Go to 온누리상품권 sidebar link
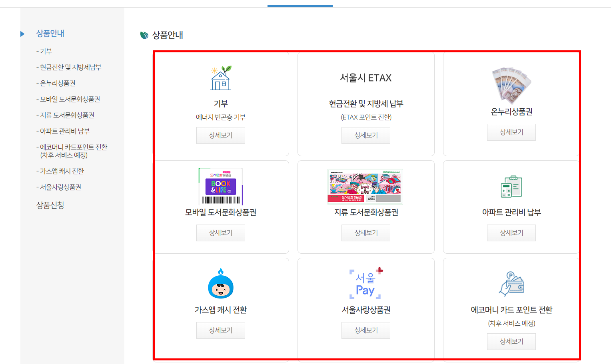Image resolution: width=611 pixels, height=364 pixels. pyautogui.click(x=56, y=83)
